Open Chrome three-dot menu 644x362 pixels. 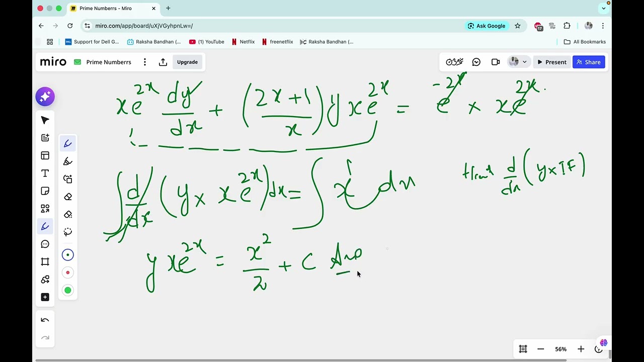[x=603, y=26]
